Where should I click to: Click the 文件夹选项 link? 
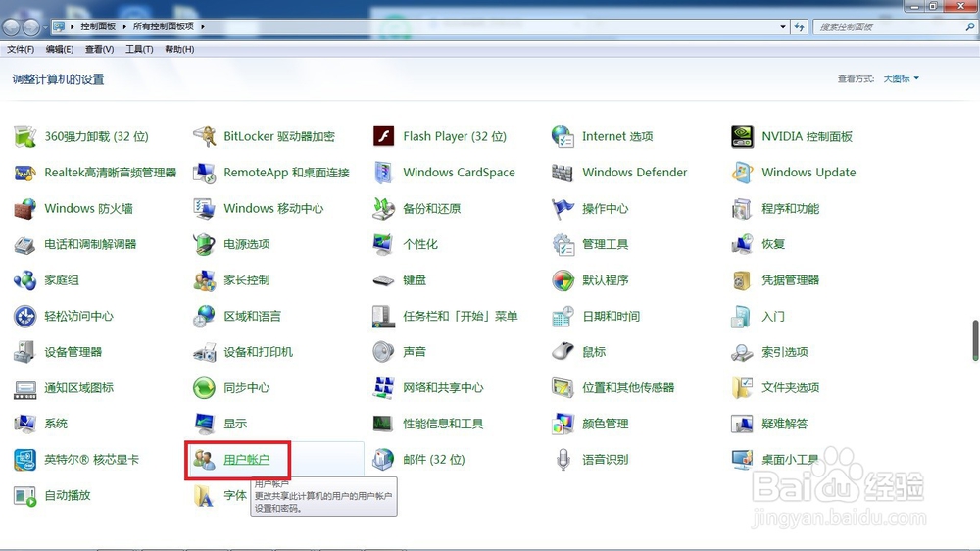790,388
